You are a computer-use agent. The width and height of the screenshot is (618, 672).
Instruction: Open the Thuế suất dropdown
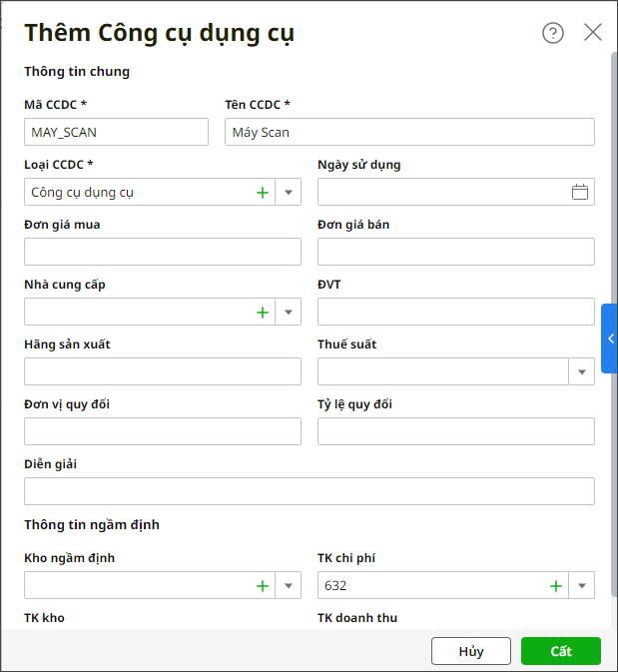click(x=581, y=372)
